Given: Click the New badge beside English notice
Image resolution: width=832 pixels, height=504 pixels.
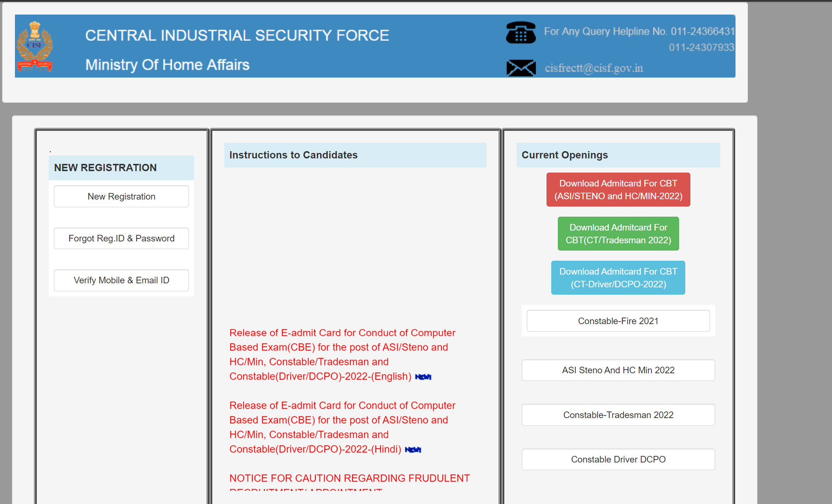Looking at the screenshot, I should tap(423, 377).
